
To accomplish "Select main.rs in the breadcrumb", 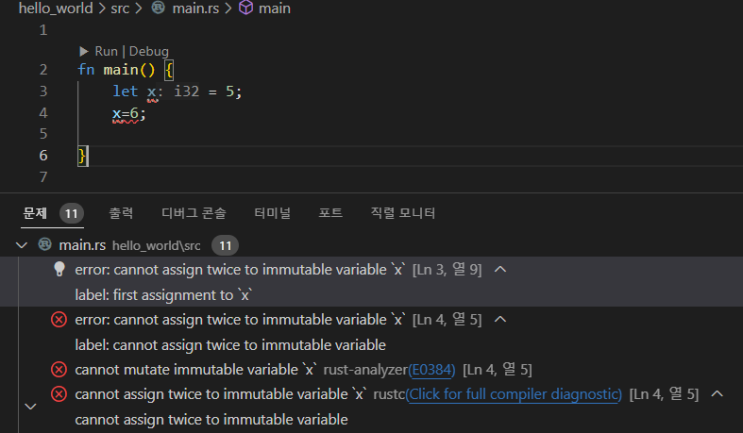I will coord(195,8).
